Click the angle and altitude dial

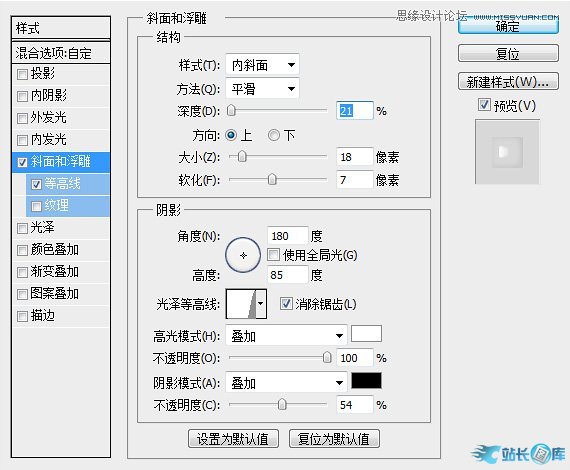tap(243, 255)
